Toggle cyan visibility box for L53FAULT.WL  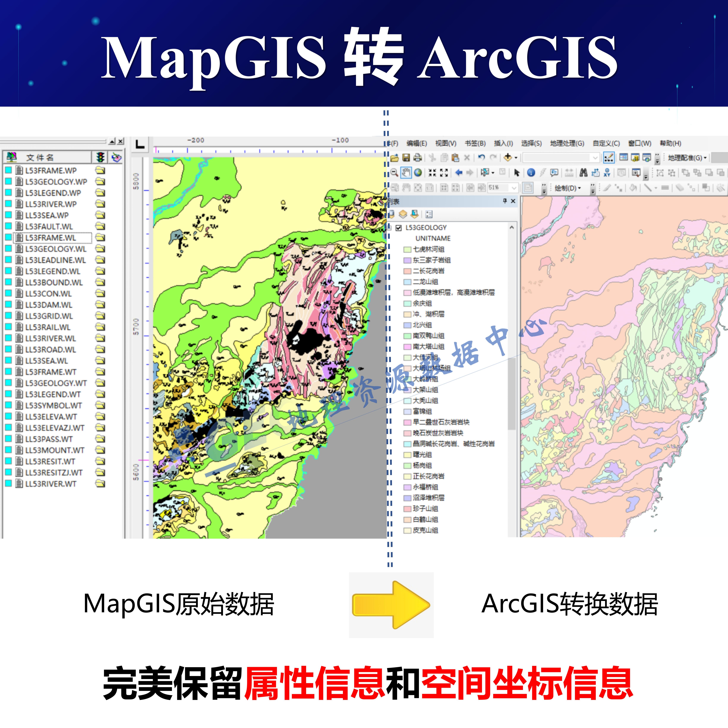8,226
